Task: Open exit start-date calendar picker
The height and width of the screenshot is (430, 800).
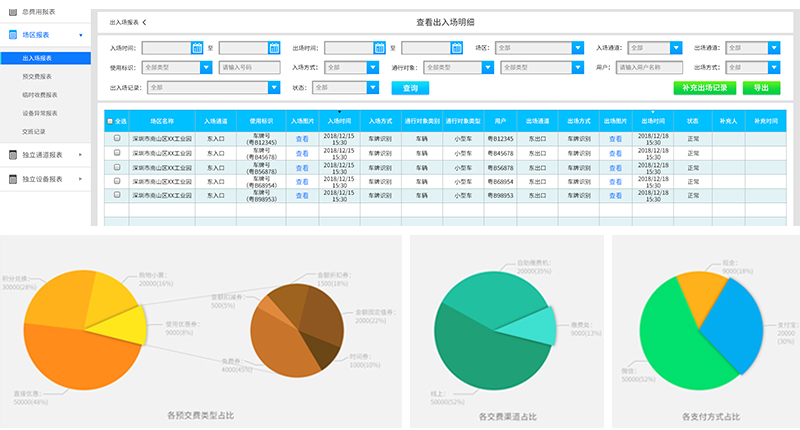Action: (379, 47)
